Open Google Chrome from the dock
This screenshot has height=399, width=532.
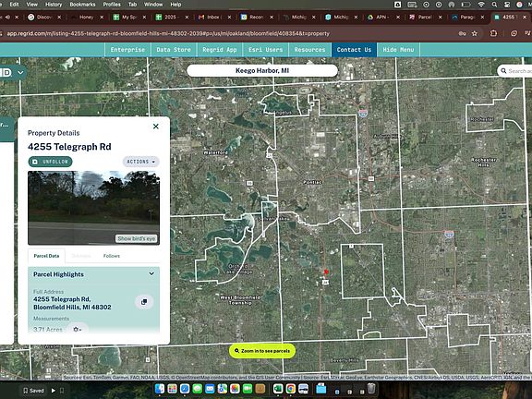pos(291,389)
